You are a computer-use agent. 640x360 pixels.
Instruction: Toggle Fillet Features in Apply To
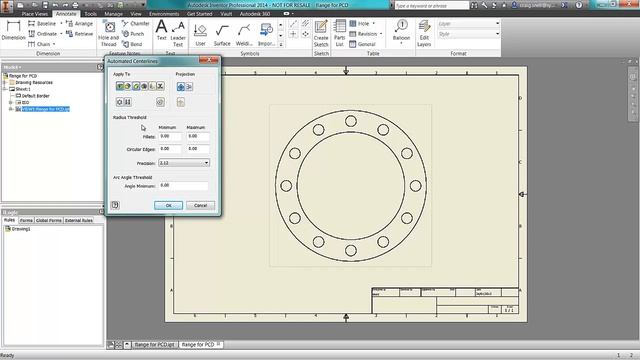coord(128,86)
